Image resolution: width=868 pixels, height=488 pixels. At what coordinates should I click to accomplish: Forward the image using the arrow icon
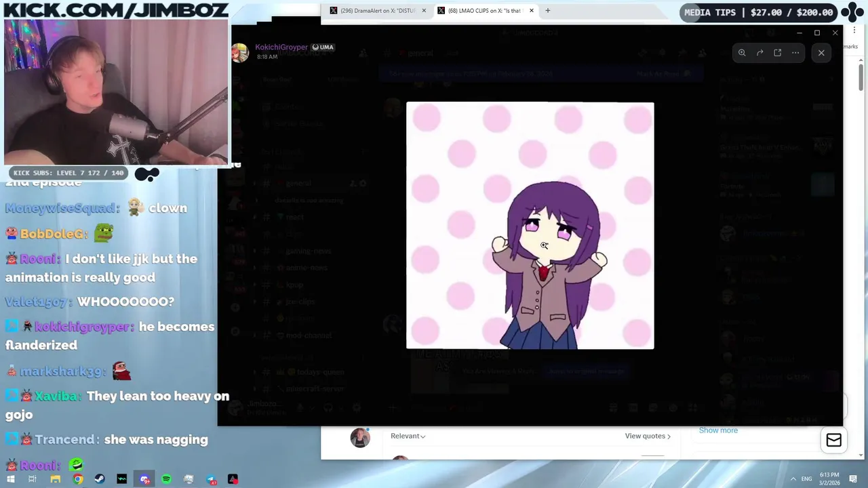click(759, 53)
